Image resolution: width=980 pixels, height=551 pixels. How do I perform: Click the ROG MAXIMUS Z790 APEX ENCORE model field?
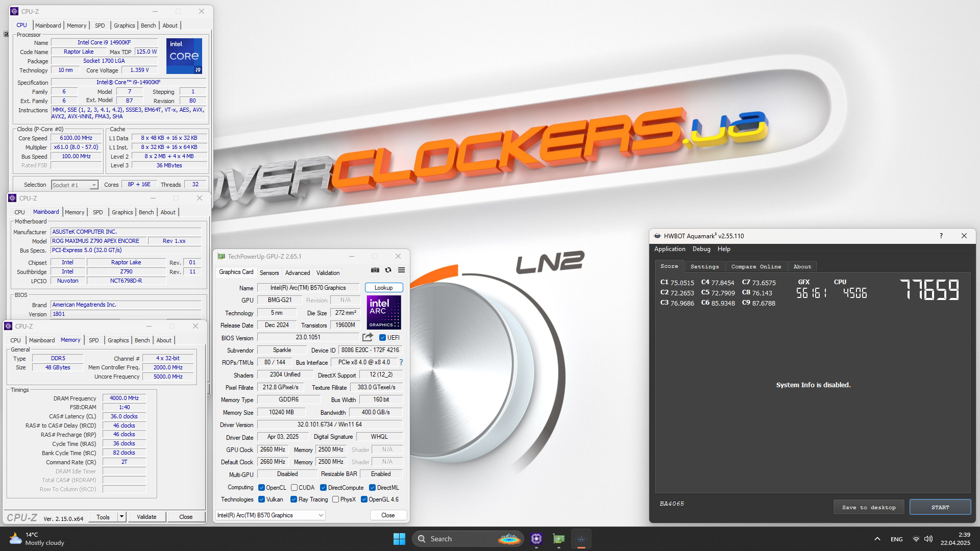(99, 241)
